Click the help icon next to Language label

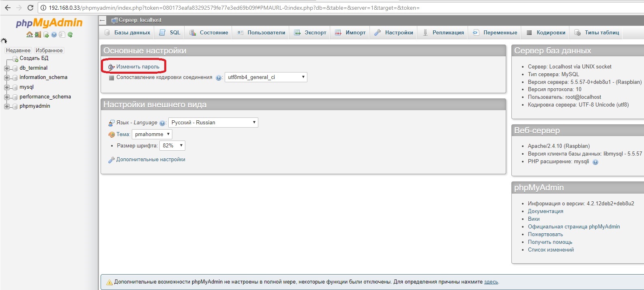(x=162, y=123)
